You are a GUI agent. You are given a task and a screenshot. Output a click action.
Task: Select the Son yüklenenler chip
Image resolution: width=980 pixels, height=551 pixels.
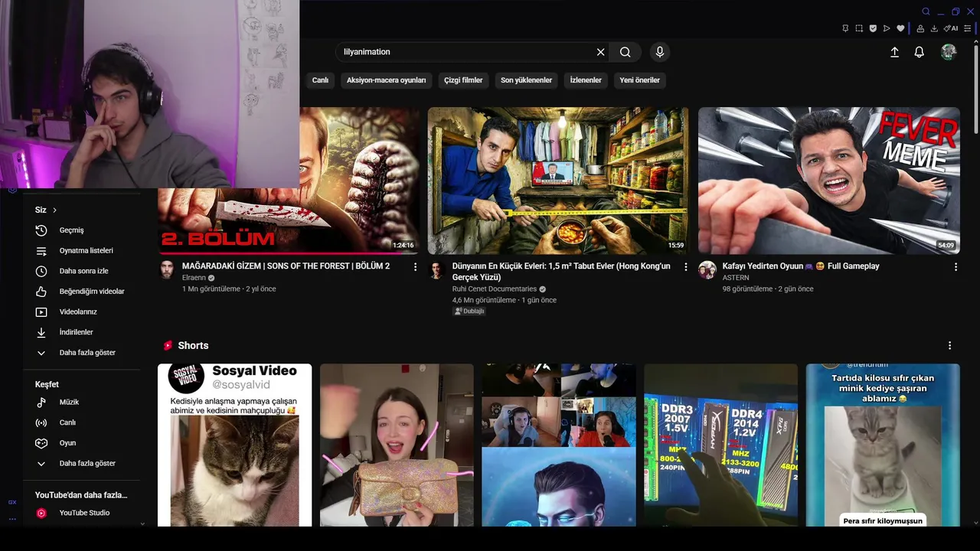click(526, 80)
